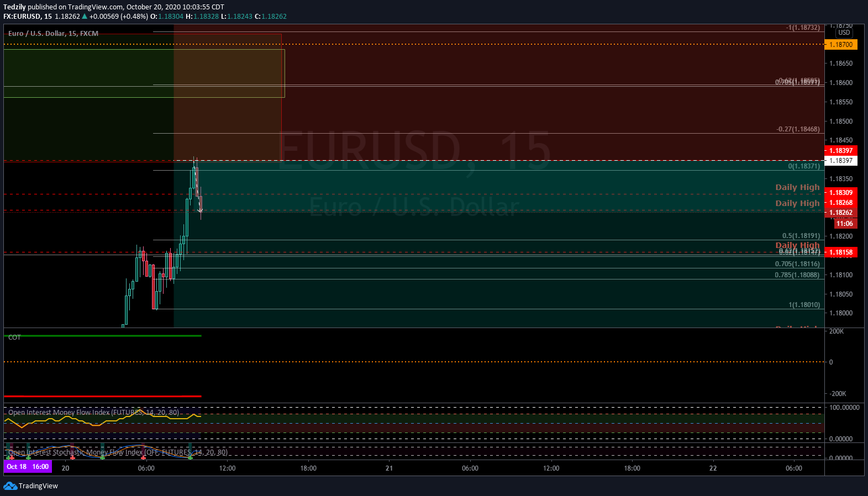
Task: Click the 1.18500 tick on price axis
Action: coord(841,122)
